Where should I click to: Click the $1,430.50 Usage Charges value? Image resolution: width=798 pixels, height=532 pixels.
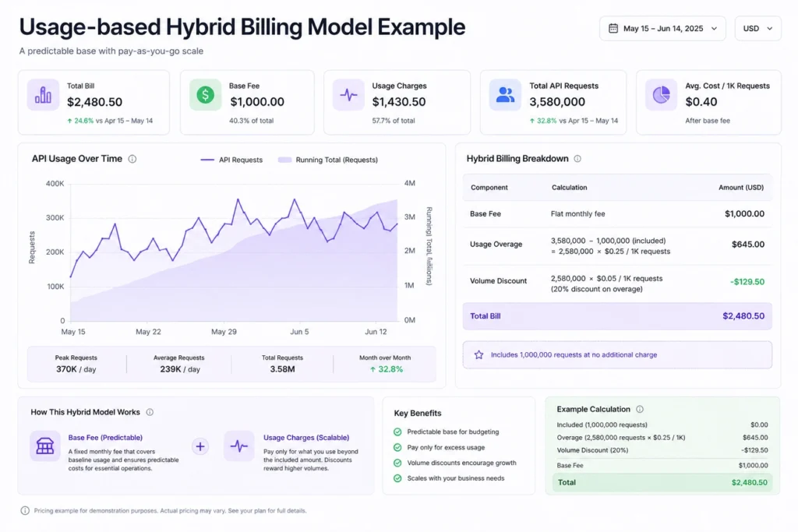pos(399,102)
